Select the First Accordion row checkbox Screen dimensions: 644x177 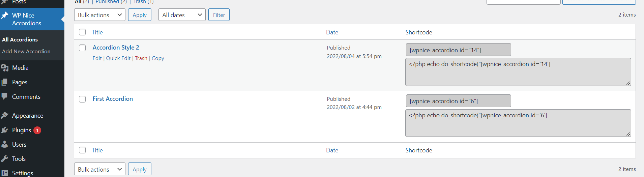82,99
